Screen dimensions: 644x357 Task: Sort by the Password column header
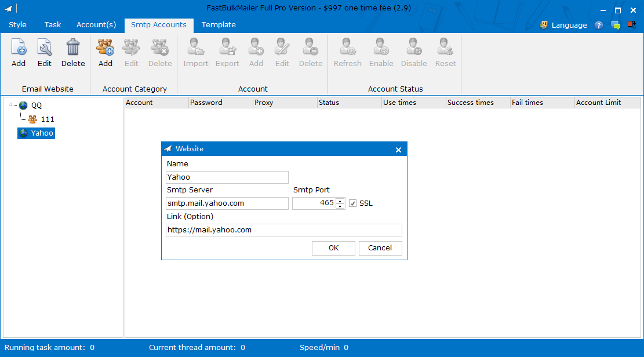(x=221, y=103)
